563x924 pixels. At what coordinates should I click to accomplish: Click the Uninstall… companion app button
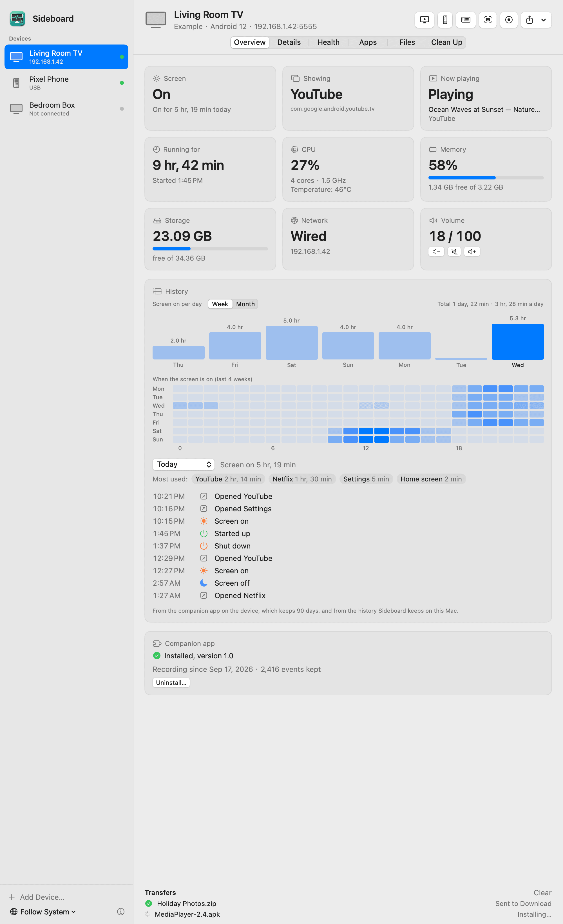171,683
